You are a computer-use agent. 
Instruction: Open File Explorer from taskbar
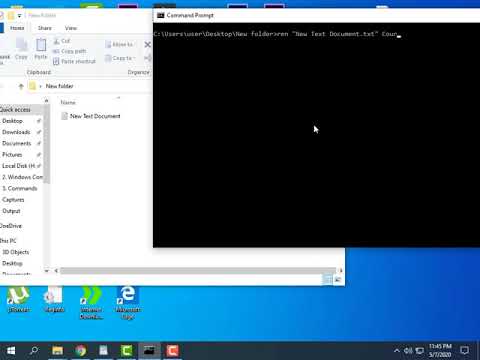[x=57, y=351]
